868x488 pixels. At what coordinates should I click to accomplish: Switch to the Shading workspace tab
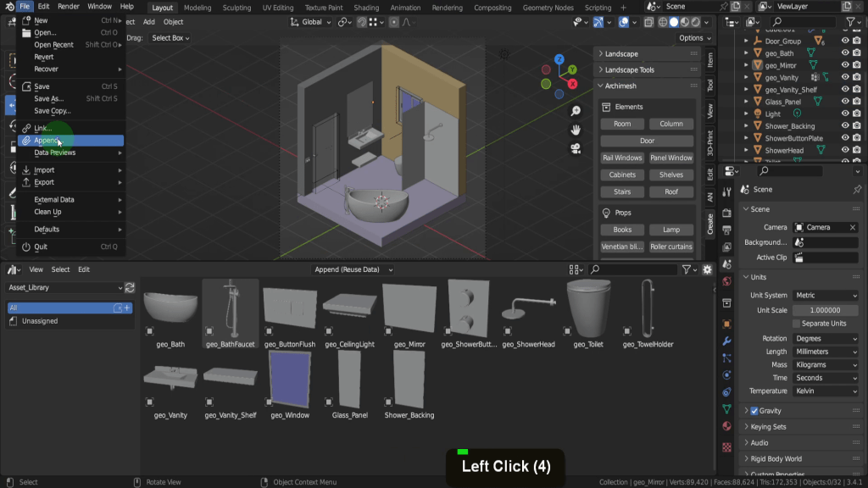367,8
